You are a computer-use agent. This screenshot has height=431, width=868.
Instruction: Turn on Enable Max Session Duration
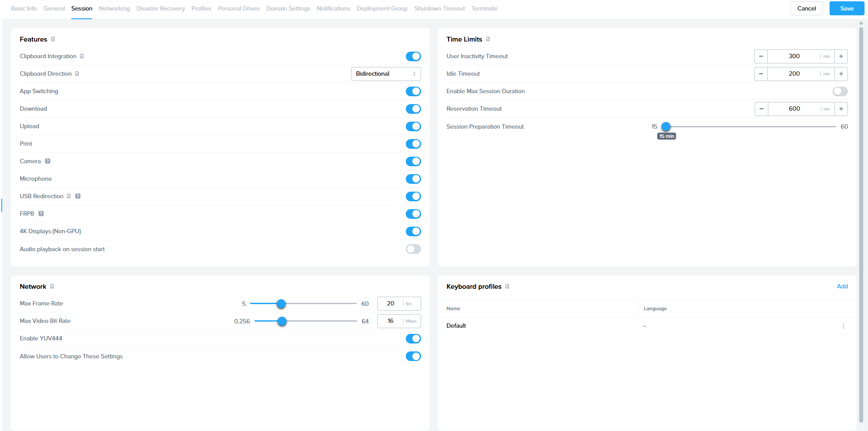[x=840, y=91]
